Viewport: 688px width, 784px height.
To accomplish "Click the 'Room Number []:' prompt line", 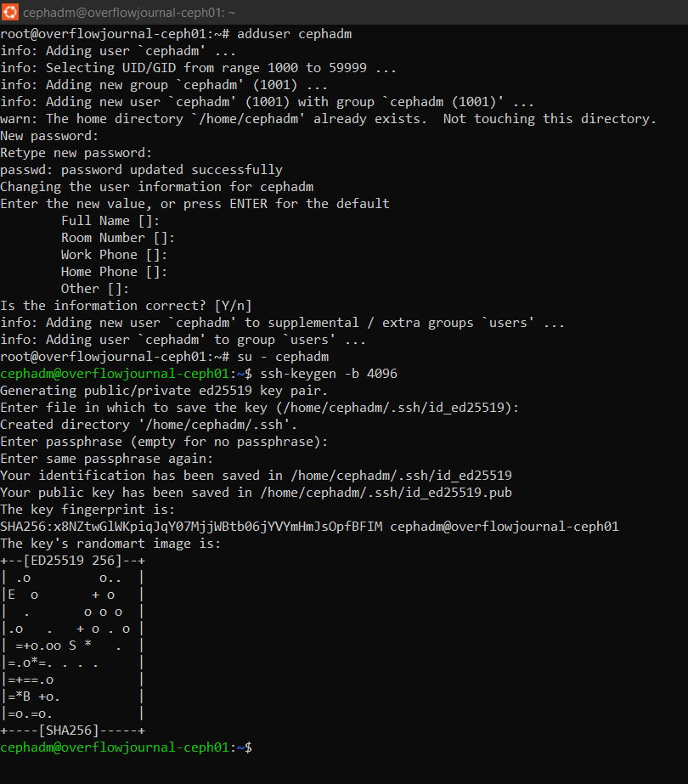I will (118, 238).
